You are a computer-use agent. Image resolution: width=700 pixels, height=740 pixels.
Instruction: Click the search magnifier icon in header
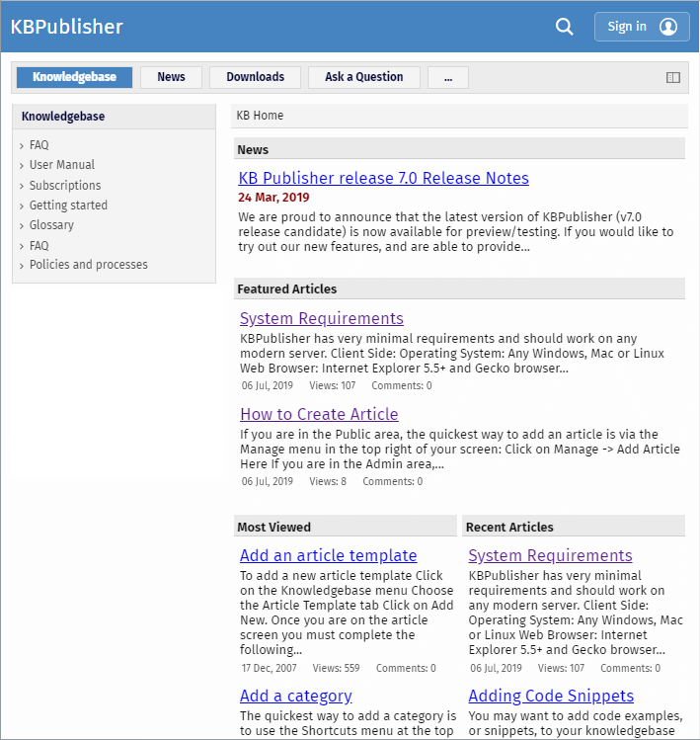point(564,27)
